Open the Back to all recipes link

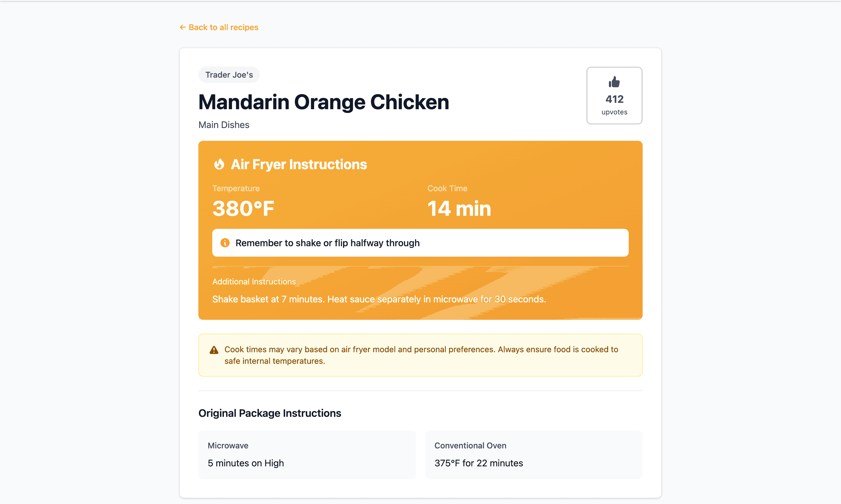point(223,27)
